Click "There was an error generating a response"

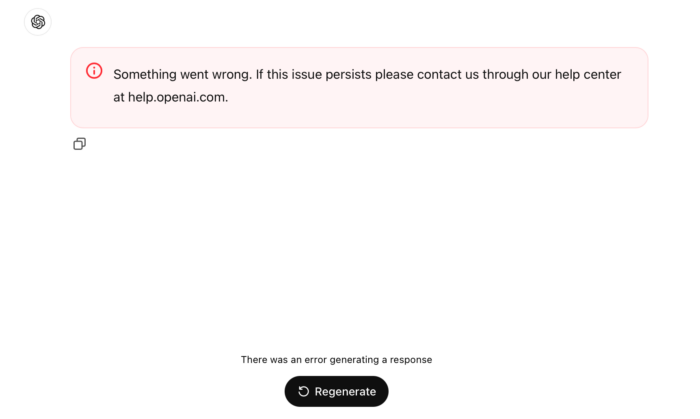pos(336,359)
